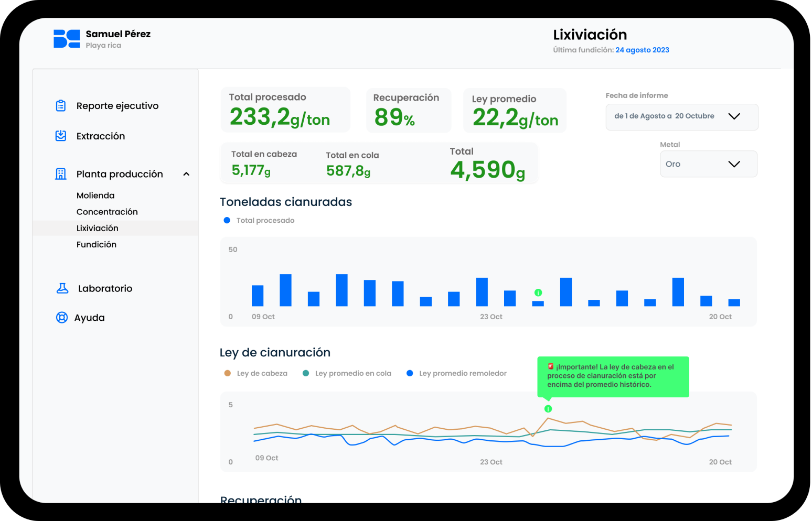Open the Fecha de informe date dropdown
Image resolution: width=812 pixels, height=521 pixels.
[681, 116]
